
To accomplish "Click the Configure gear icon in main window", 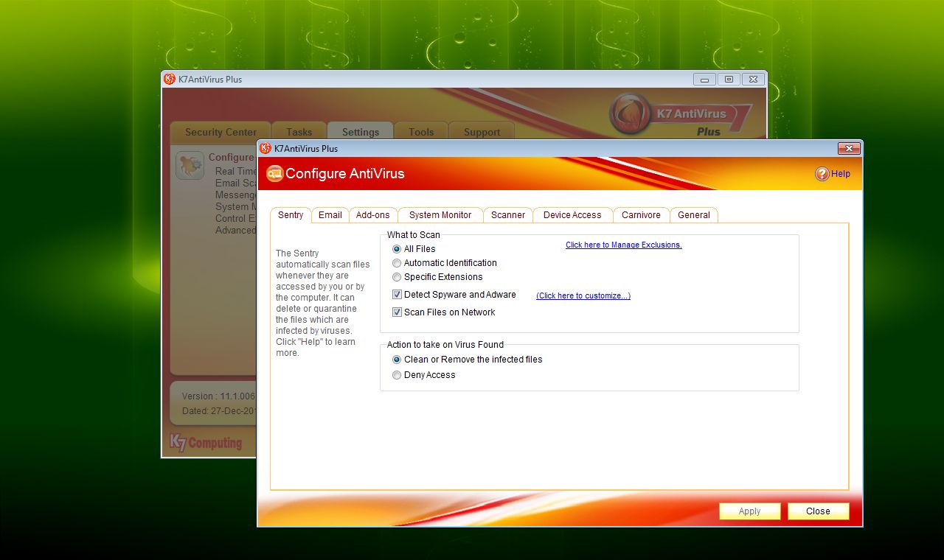I will pyautogui.click(x=190, y=165).
